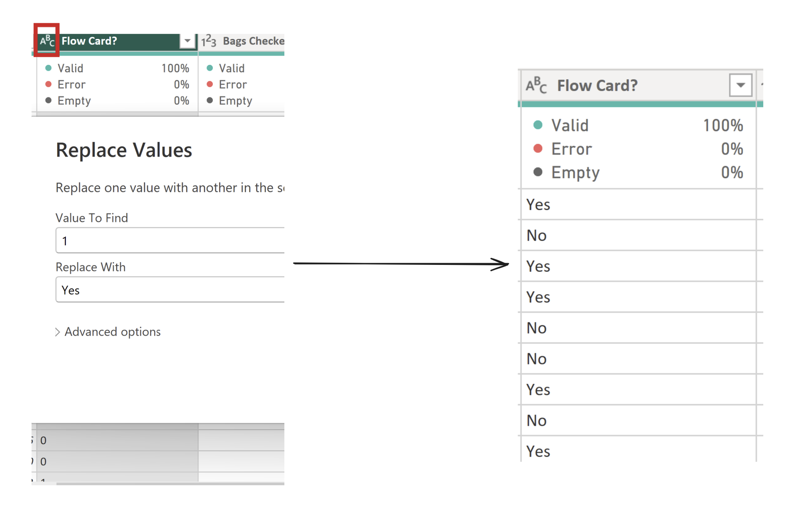Click red Error dot under Bags Checked column
This screenshot has width=812, height=514.
coord(210,84)
